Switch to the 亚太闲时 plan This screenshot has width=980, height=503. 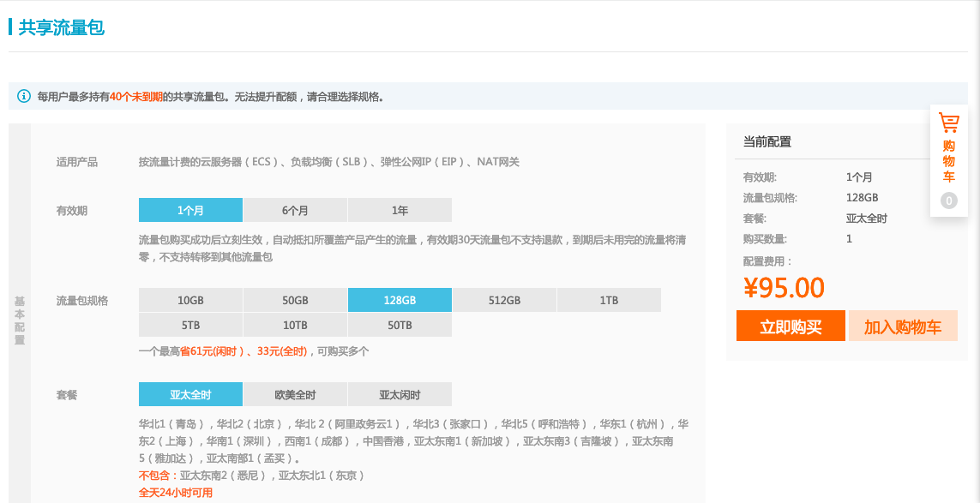[400, 394]
